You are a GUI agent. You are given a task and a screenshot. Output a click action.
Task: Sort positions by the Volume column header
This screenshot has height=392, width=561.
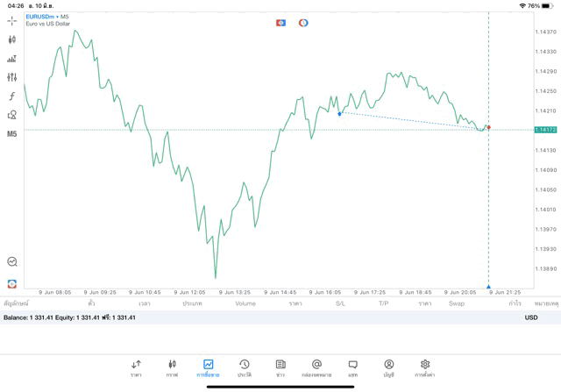245,303
